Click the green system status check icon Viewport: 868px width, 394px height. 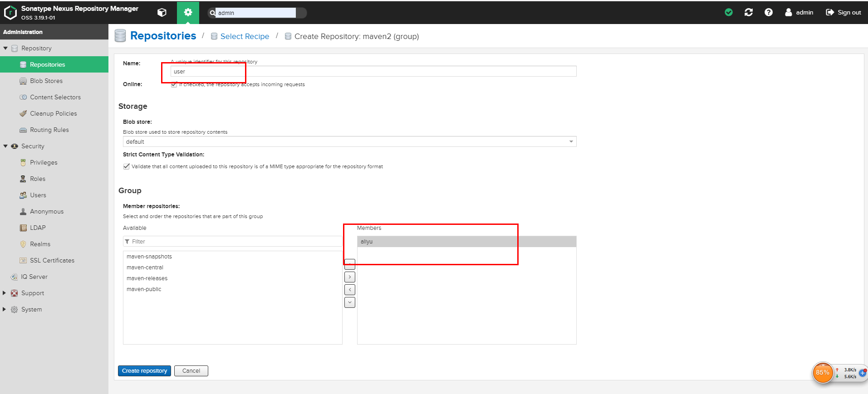(729, 12)
